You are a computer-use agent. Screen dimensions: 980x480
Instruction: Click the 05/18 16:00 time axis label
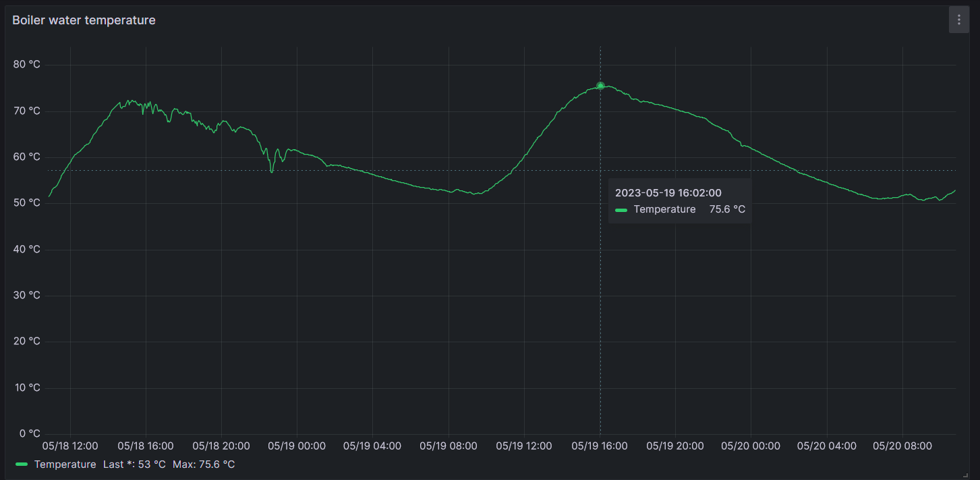[146, 446]
